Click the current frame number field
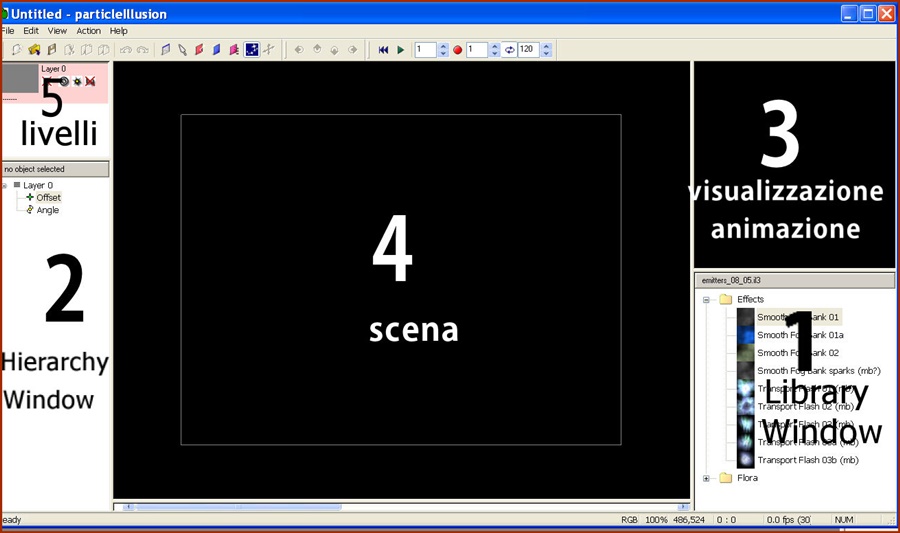The width and height of the screenshot is (900, 533). 426,49
